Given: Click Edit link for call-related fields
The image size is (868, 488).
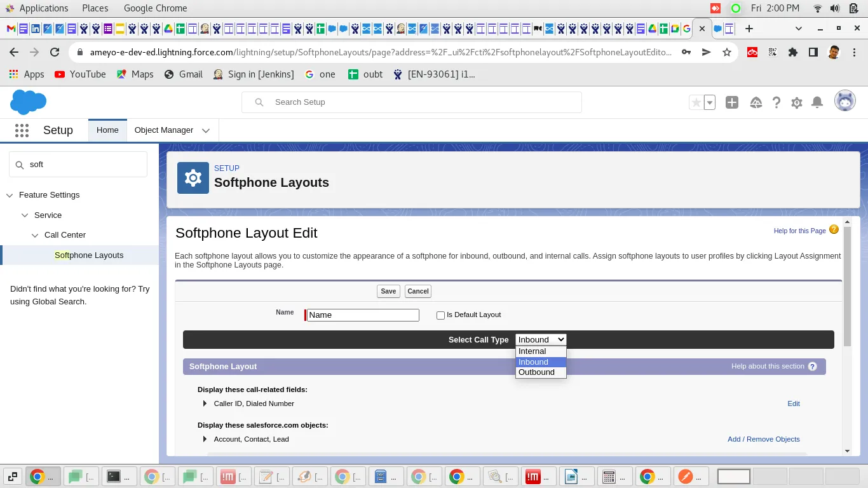Looking at the screenshot, I should point(794,403).
